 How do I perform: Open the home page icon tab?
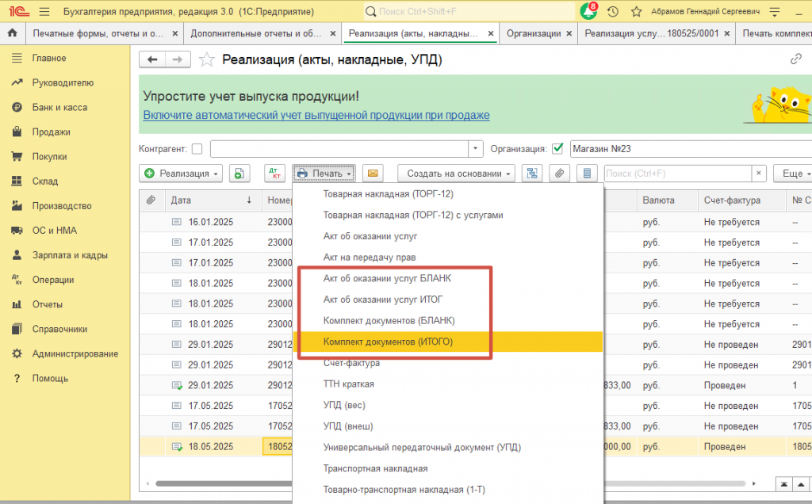13,33
